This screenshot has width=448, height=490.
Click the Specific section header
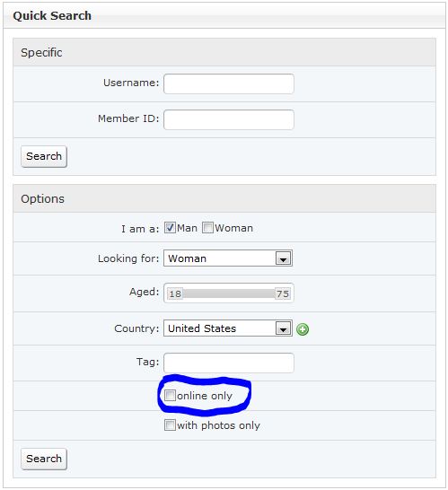tap(224, 52)
